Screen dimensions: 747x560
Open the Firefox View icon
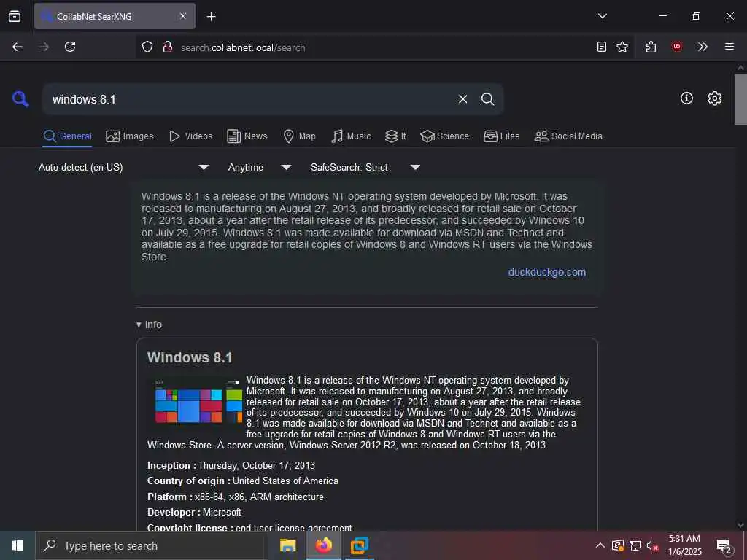pos(15,16)
